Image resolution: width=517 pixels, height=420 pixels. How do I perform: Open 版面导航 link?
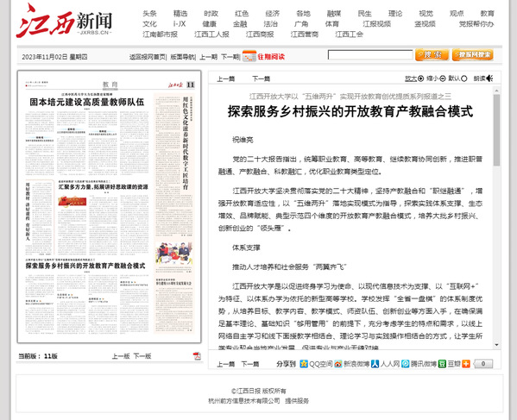(x=182, y=57)
